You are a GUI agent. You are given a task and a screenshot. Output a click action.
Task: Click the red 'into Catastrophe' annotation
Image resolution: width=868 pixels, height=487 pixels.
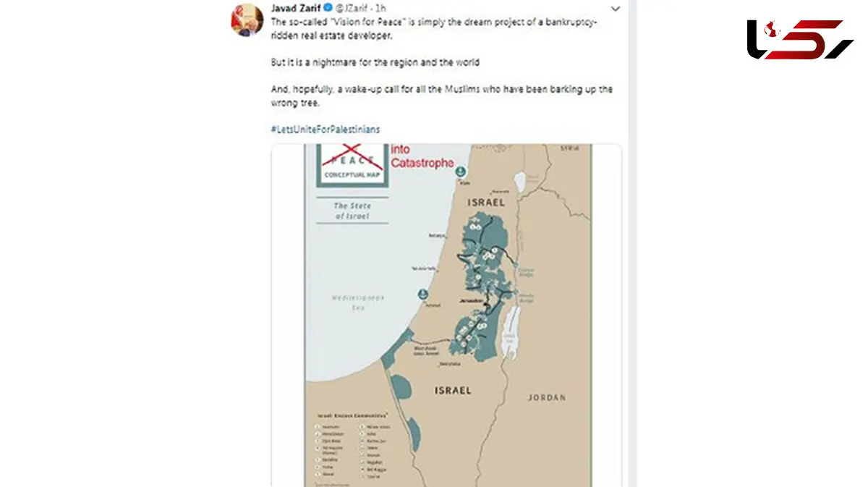422,156
